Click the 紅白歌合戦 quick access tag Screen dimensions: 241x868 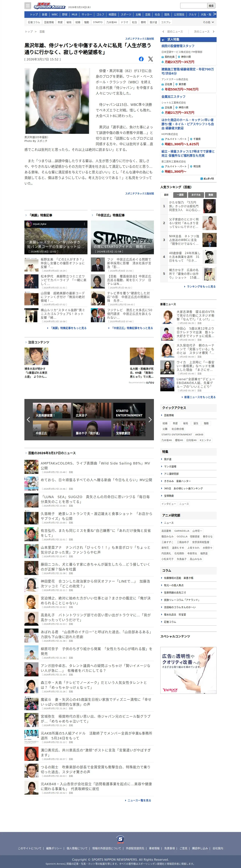[x=178, y=429]
